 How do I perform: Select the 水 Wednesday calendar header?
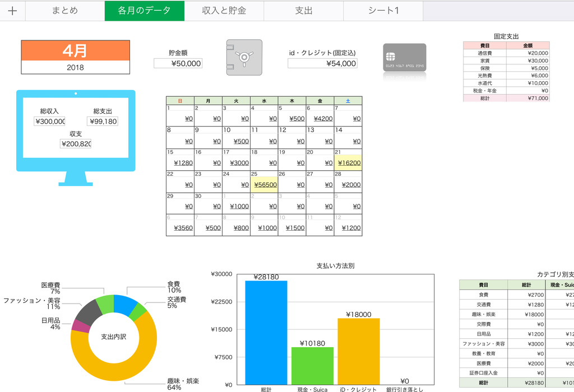265,101
